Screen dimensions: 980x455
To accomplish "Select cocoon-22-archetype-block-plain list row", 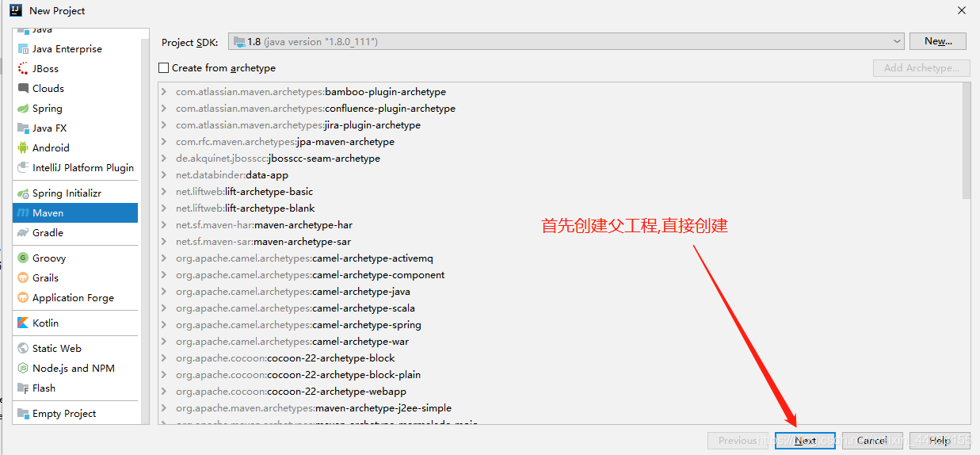I will point(559,375).
